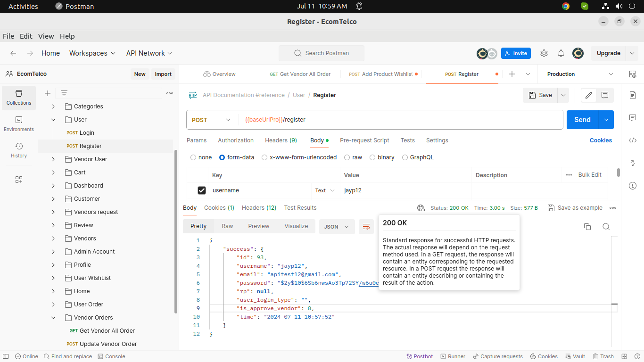Screen dimensions: 644x362
Task: Open request comments icon beside pencil
Action: 605,95
